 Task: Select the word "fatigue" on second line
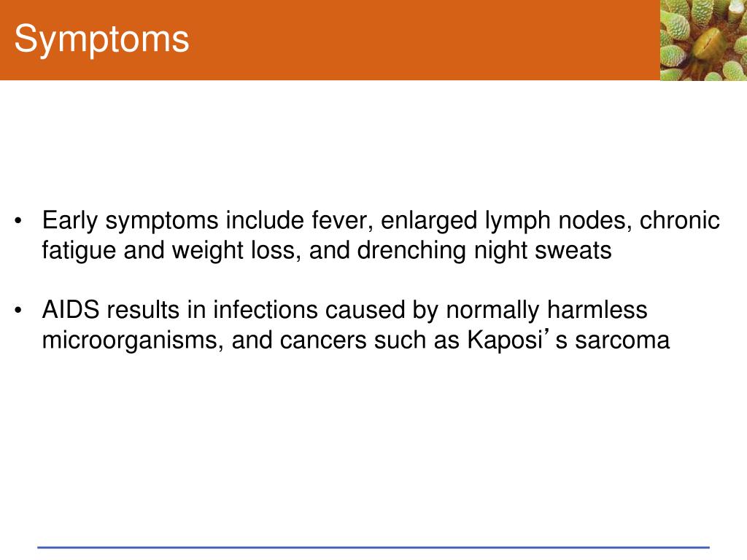tap(79, 251)
